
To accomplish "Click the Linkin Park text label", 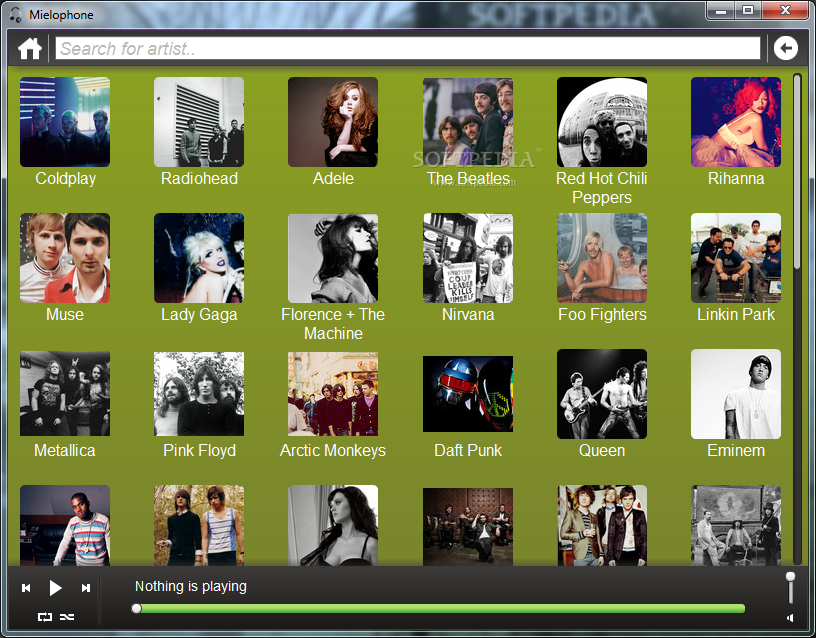I will tap(736, 314).
